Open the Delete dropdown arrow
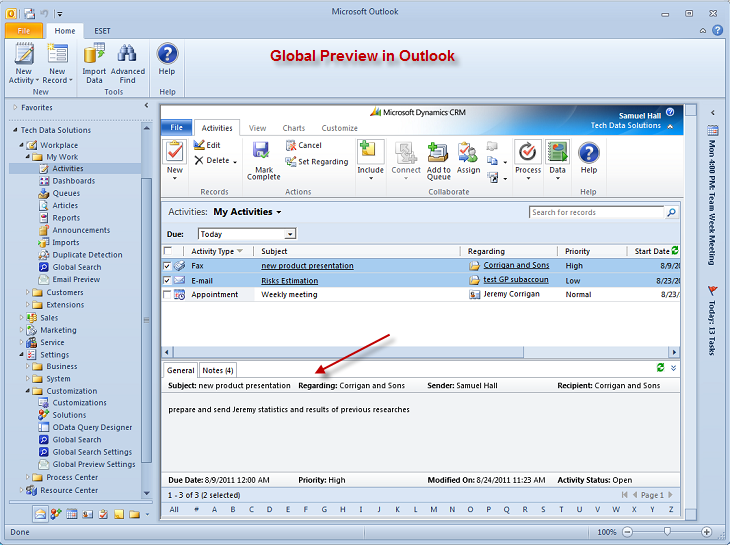The width and height of the screenshot is (730, 545). [235, 162]
